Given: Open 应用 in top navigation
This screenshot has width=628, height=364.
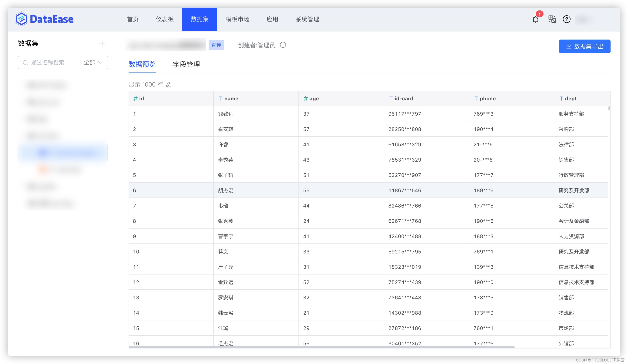Looking at the screenshot, I should tap(272, 19).
